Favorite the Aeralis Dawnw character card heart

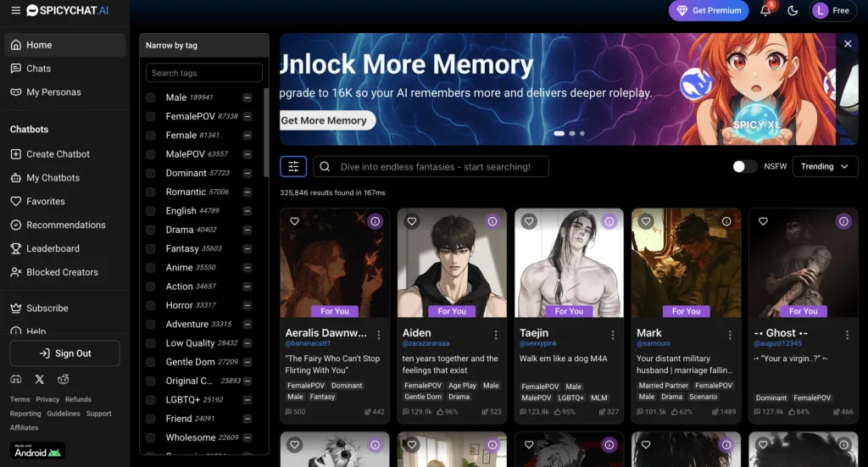[295, 221]
